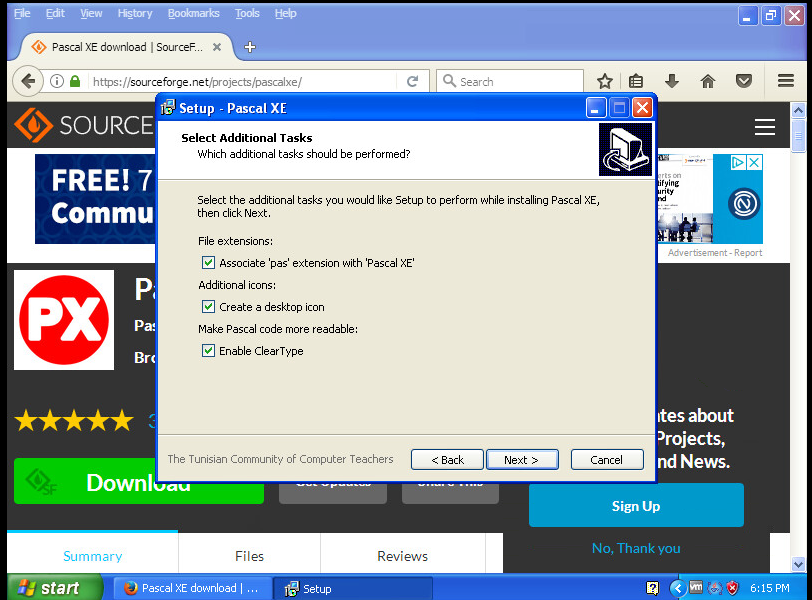Show site information icon in address bar
Image resolution: width=812 pixels, height=600 pixels.
point(57,81)
